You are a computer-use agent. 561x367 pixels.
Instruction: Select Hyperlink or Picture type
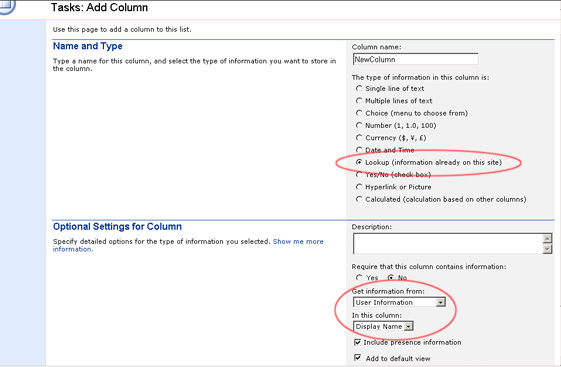(359, 187)
